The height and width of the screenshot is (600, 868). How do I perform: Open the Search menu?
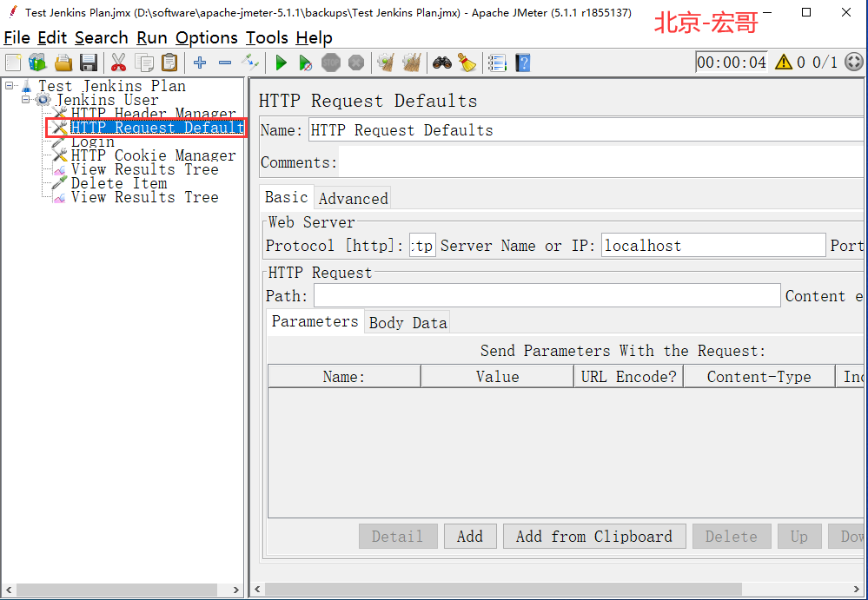102,37
